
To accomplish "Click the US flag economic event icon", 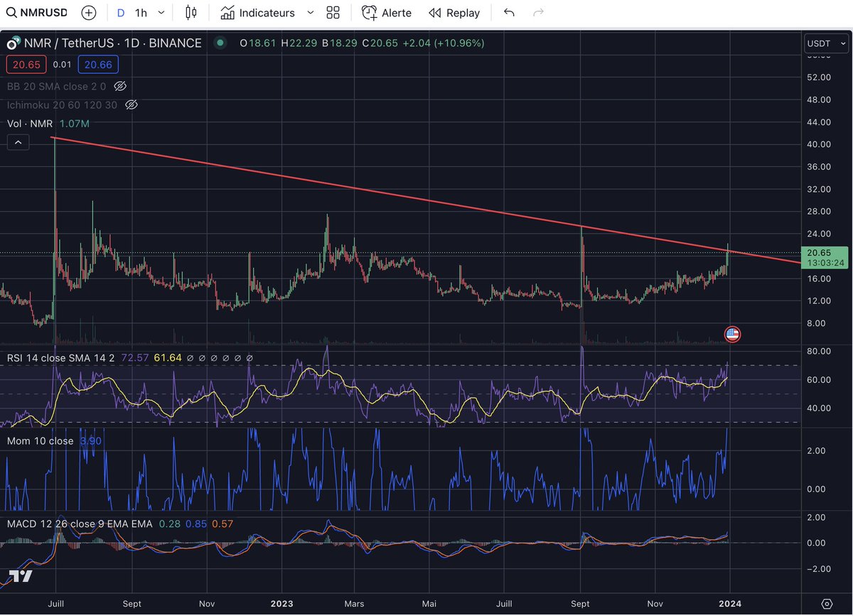I will click(732, 334).
